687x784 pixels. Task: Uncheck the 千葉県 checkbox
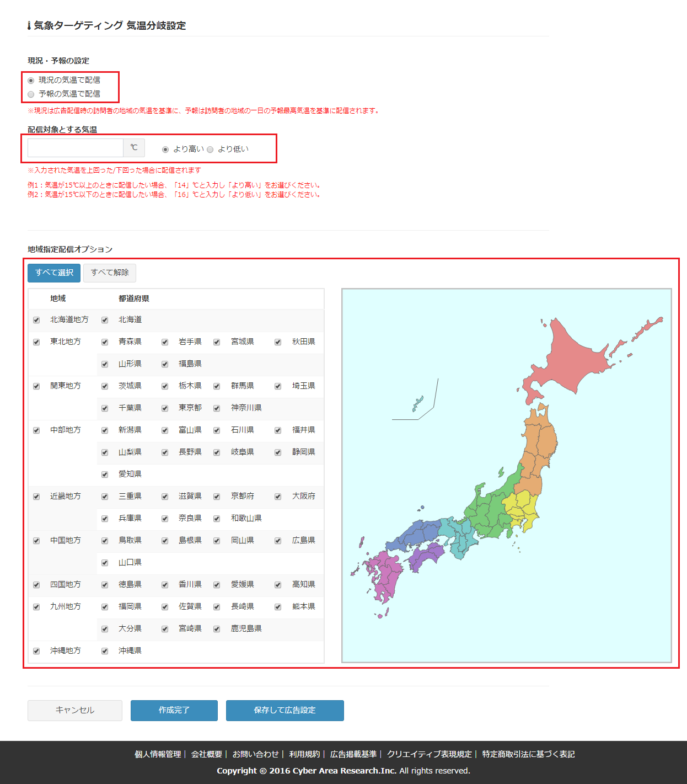105,408
